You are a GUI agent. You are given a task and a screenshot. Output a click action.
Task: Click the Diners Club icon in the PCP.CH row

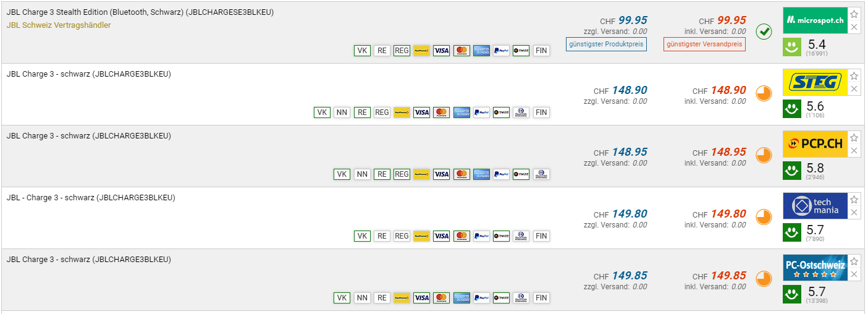click(541, 174)
